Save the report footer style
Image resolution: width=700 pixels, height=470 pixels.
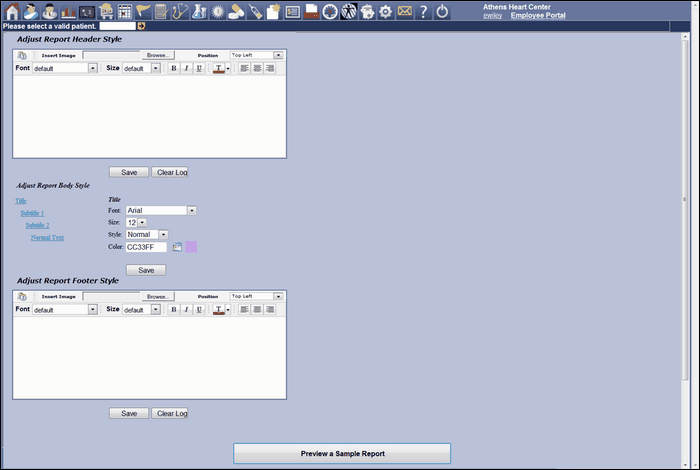129,413
